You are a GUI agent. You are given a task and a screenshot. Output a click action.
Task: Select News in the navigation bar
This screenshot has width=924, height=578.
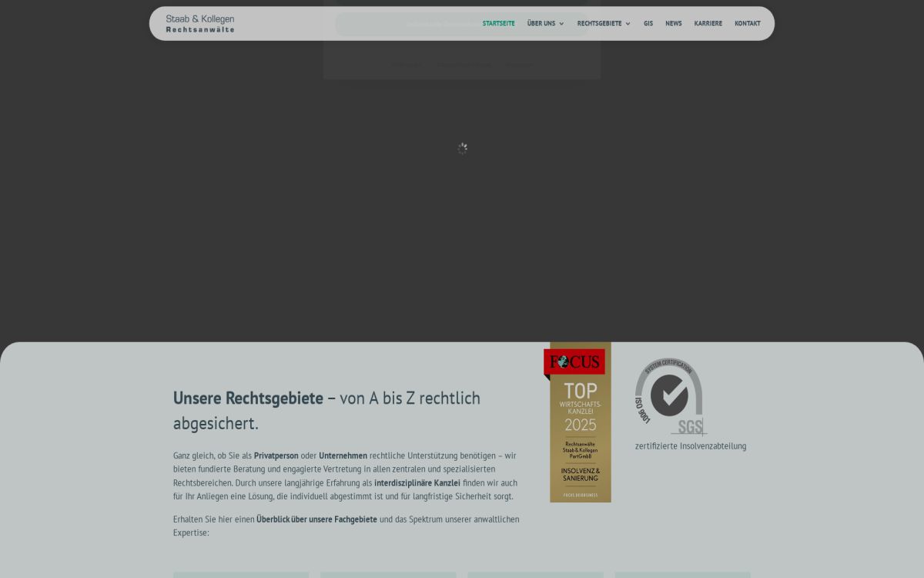[673, 24]
